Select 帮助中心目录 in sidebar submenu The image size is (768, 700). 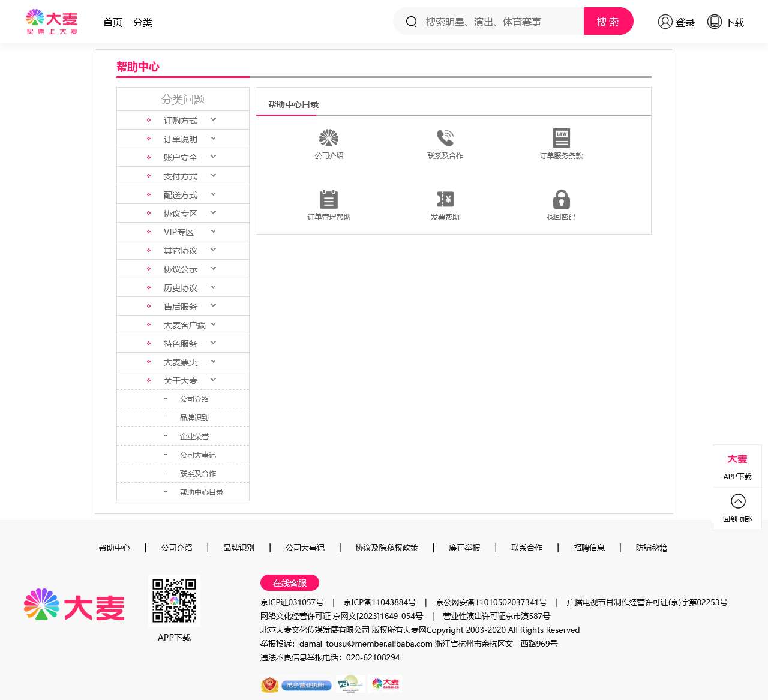[x=202, y=492]
